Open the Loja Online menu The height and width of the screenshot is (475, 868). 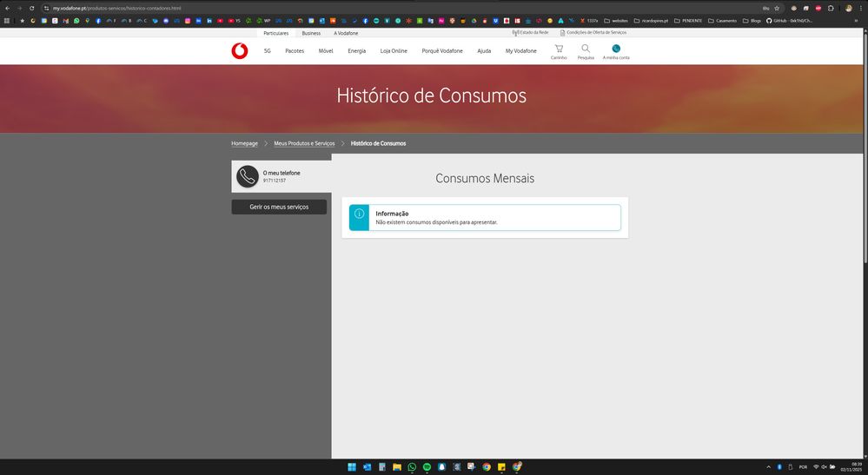point(394,51)
